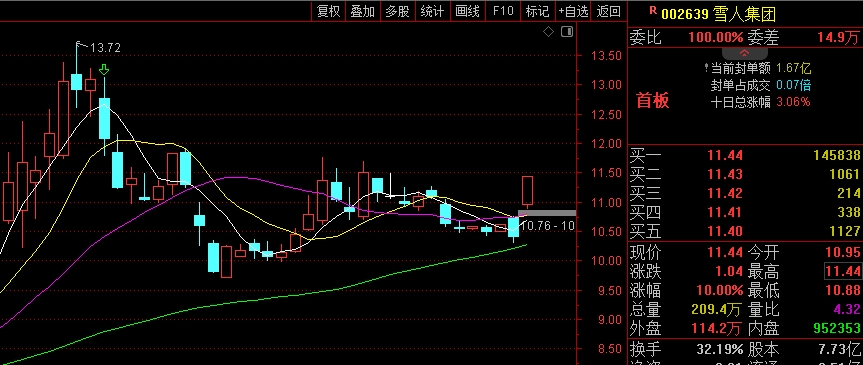Select the 多股 multi-stock view

(x=398, y=11)
